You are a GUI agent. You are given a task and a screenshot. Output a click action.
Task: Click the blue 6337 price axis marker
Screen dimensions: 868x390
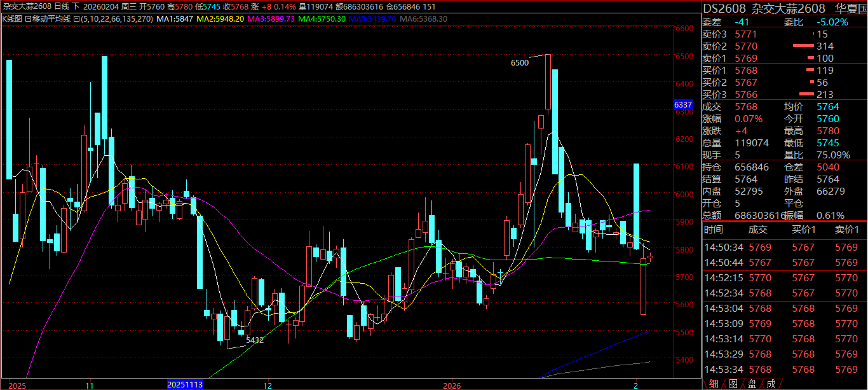tap(682, 104)
